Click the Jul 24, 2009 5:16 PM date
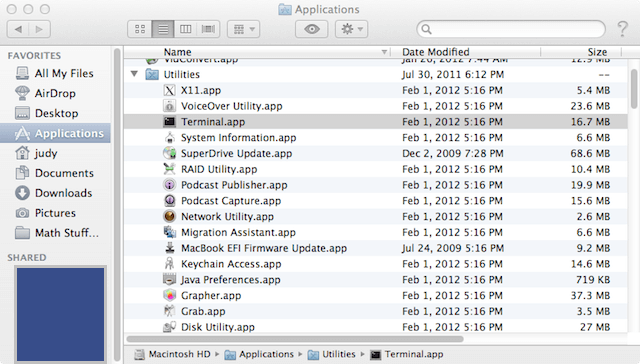640x364 pixels. pyautogui.click(x=453, y=248)
